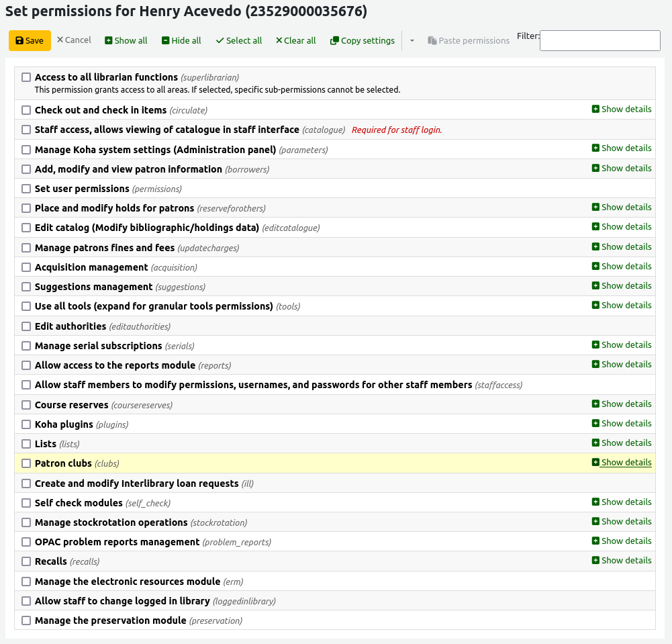Viewport: 672px width, 644px height.
Task: Click inside the Filter text box
Action: click(x=599, y=40)
